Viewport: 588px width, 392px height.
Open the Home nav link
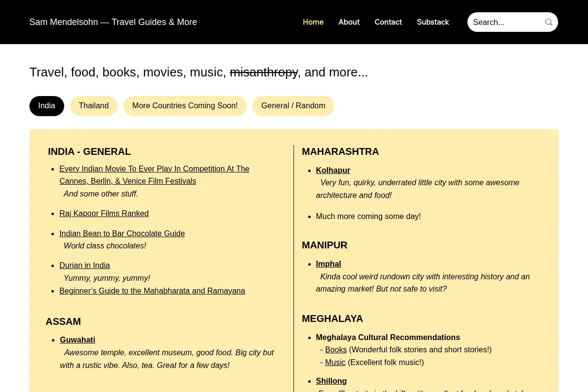[313, 22]
